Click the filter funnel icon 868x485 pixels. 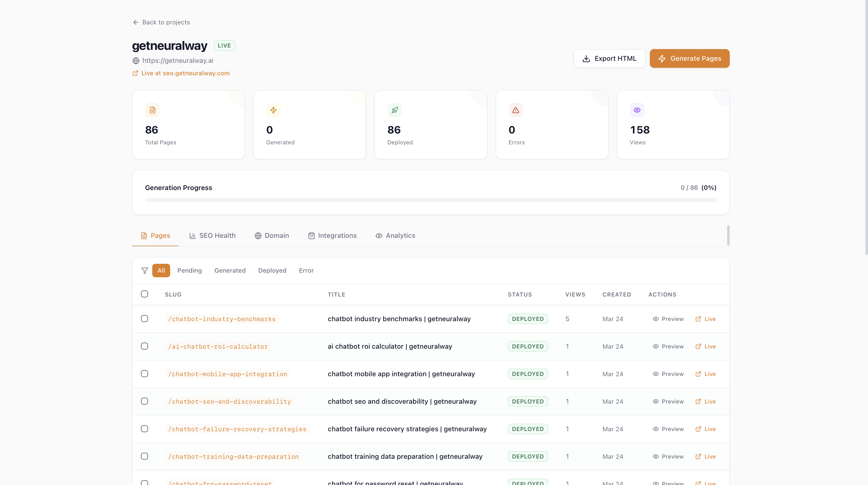pos(144,271)
